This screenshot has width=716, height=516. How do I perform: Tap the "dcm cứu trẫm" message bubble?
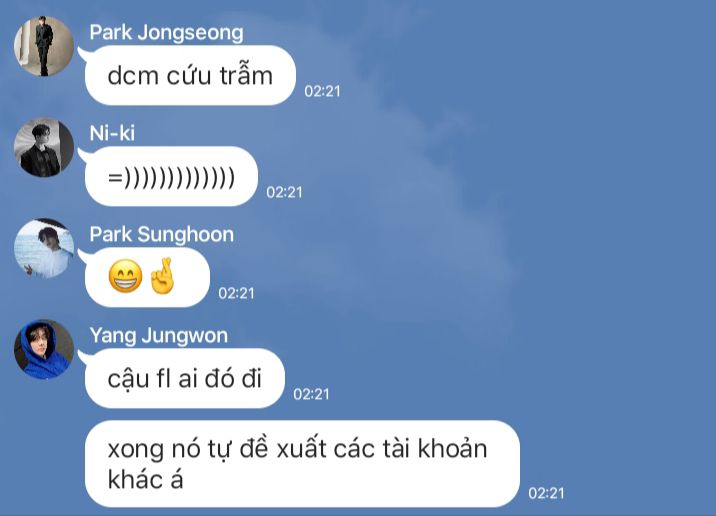(190, 75)
